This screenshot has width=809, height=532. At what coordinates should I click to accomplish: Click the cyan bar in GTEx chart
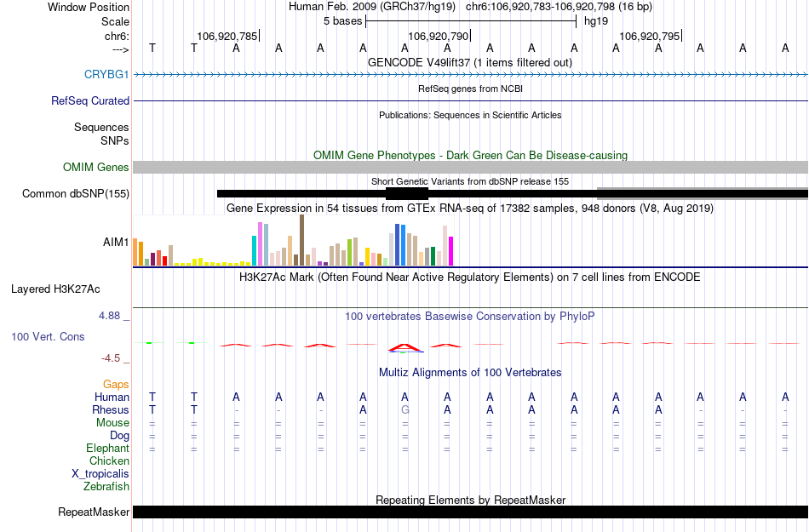(x=255, y=250)
